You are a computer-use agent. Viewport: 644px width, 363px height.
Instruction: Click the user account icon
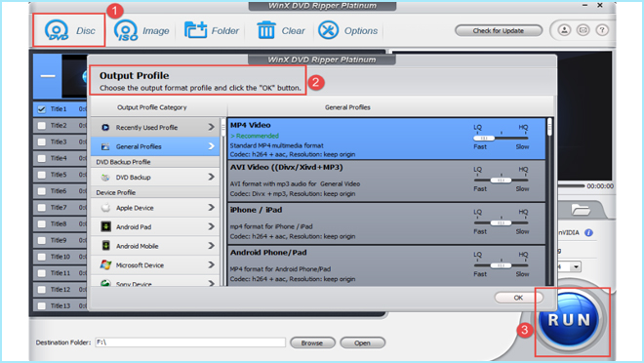tap(564, 30)
